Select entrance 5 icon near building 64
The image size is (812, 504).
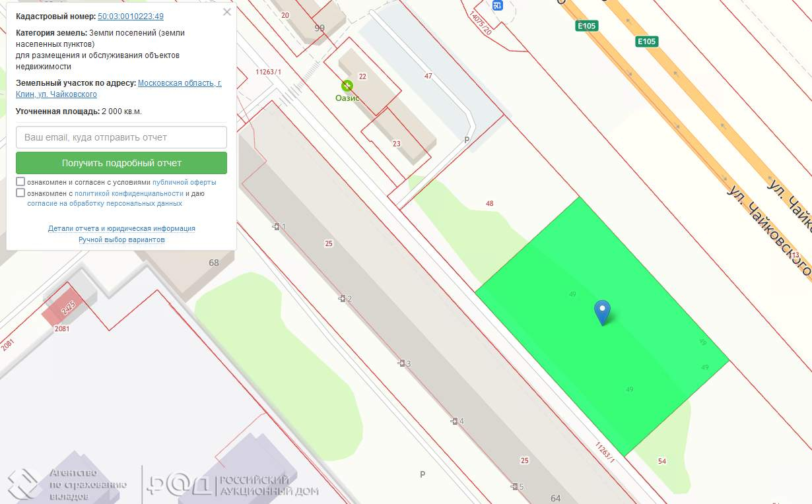point(514,487)
